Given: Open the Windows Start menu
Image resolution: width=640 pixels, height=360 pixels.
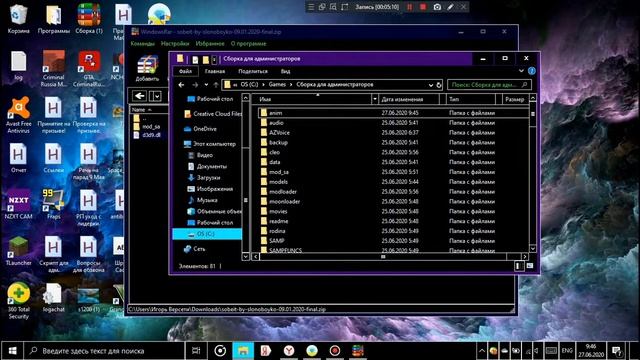Looking at the screenshot, I should [12, 351].
